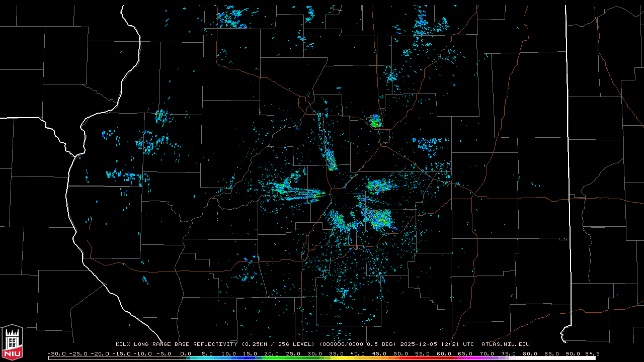Image resolution: width=644 pixels, height=362 pixels.
Task: Click the 2025-12-05 12:21 UTC timestamp
Action: (437, 344)
